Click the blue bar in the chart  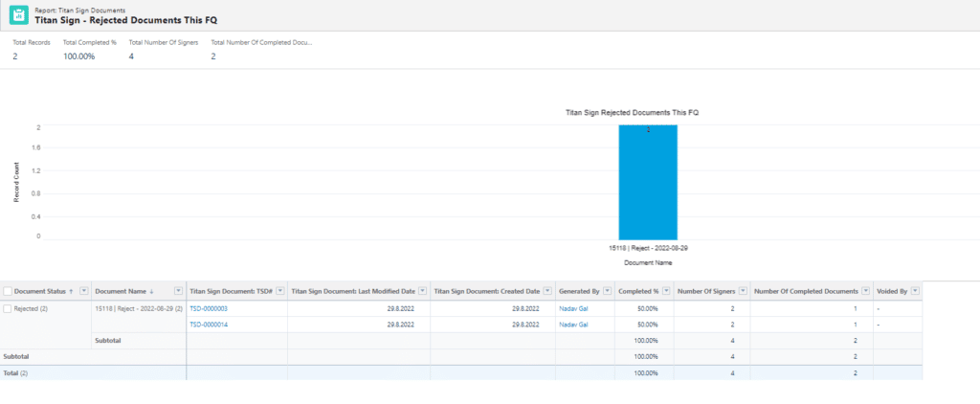click(x=648, y=182)
